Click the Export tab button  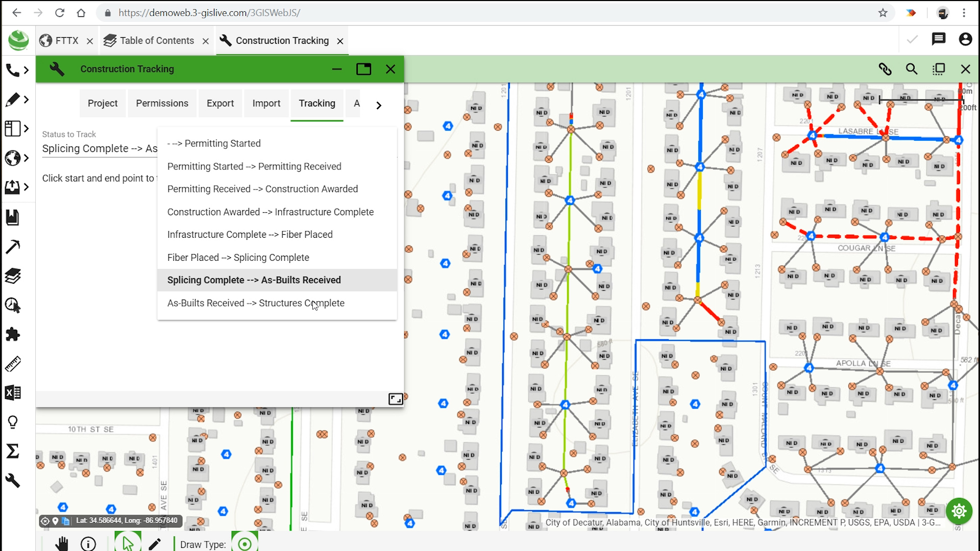[220, 103]
